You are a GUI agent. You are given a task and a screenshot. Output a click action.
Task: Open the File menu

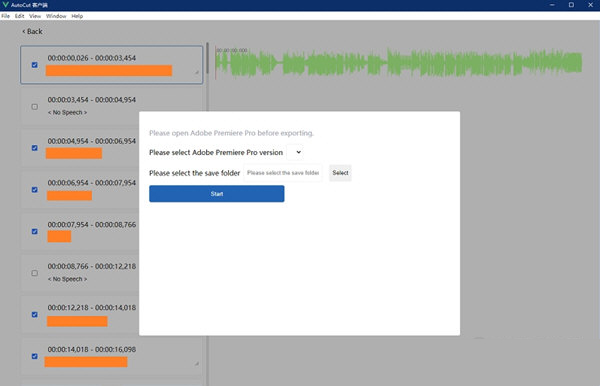coord(5,16)
